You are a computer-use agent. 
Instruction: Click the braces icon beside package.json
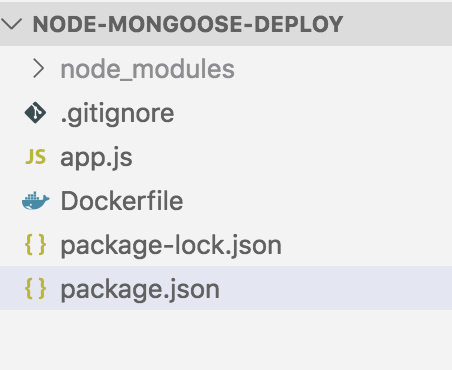click(x=36, y=289)
